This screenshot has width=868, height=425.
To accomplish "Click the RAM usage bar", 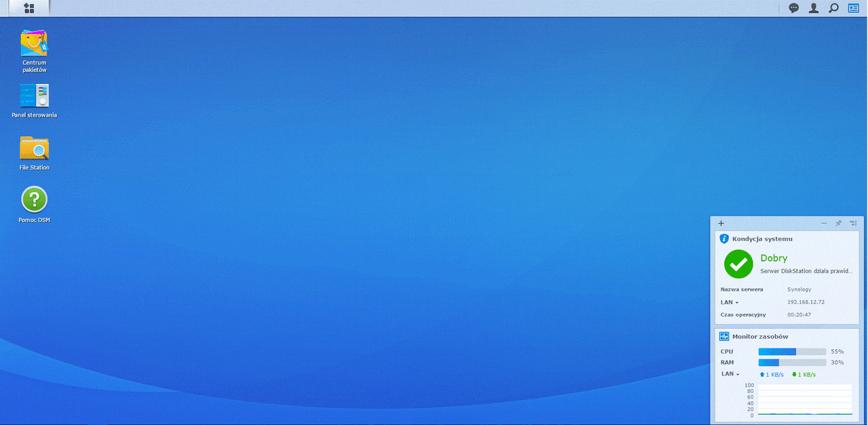I will [792, 363].
